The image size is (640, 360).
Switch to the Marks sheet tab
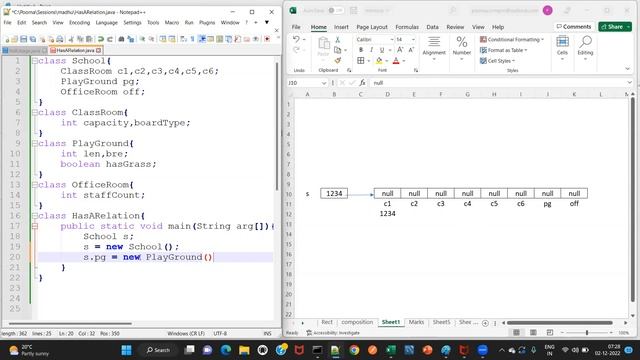[x=416, y=322]
